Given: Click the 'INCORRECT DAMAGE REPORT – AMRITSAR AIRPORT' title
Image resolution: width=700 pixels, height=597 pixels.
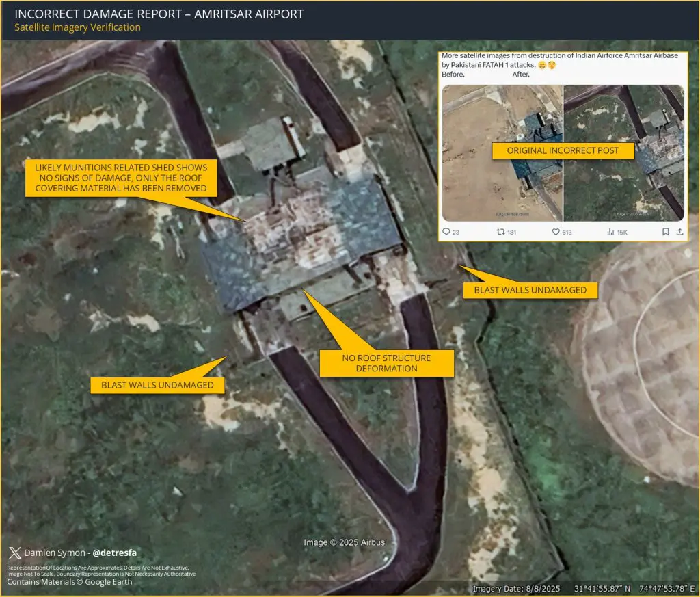Looking at the screenshot, I should tap(159, 14).
